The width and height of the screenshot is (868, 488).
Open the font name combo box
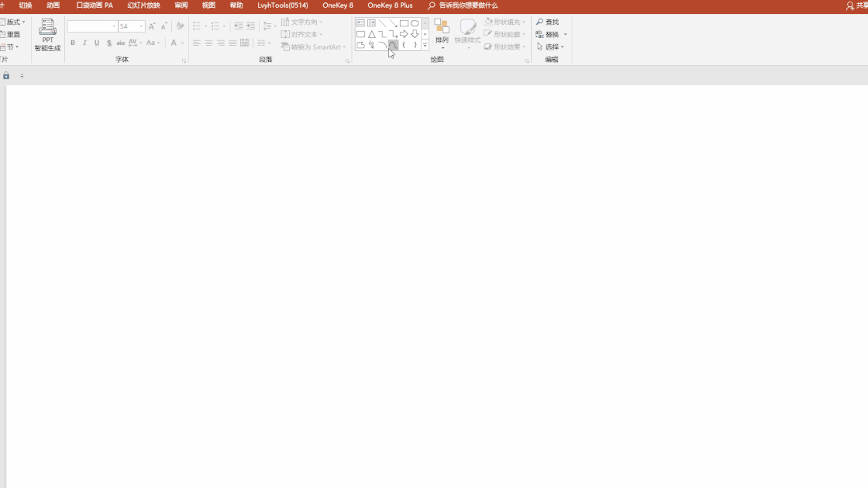click(92, 26)
